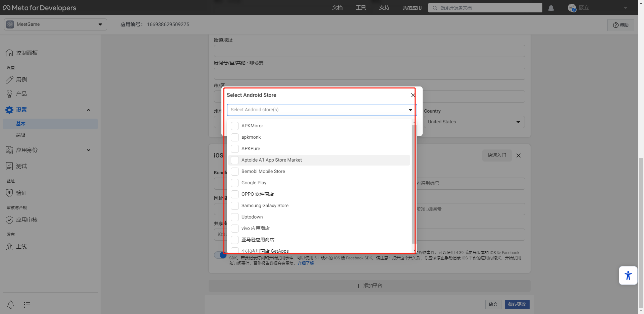Click the 快速入门 button
644x314 pixels.
point(497,155)
